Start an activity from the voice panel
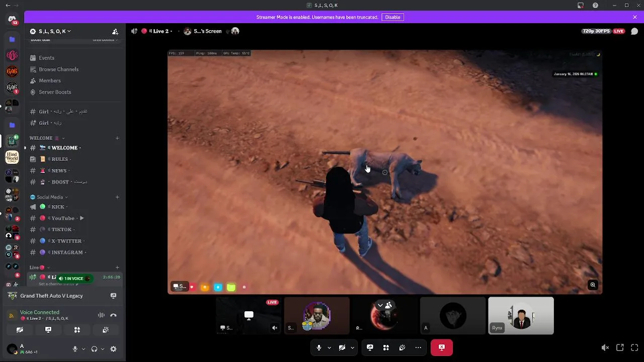 tap(77, 330)
